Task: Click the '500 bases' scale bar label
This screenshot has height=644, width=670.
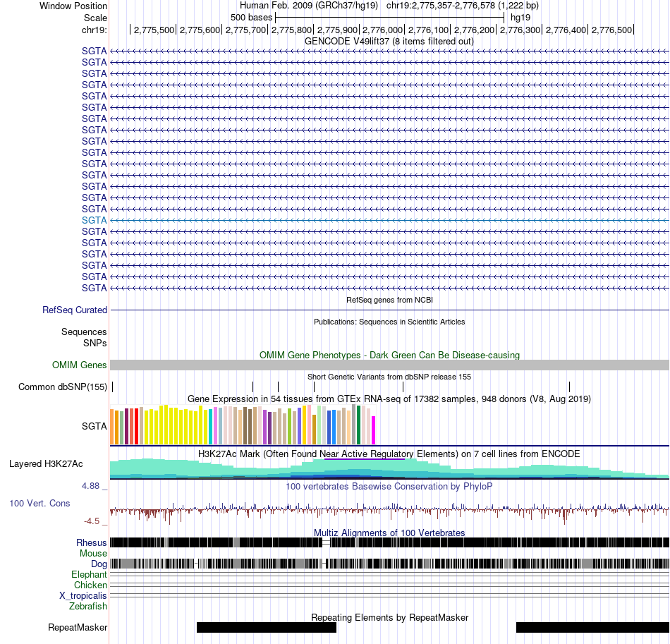Action: click(x=251, y=18)
